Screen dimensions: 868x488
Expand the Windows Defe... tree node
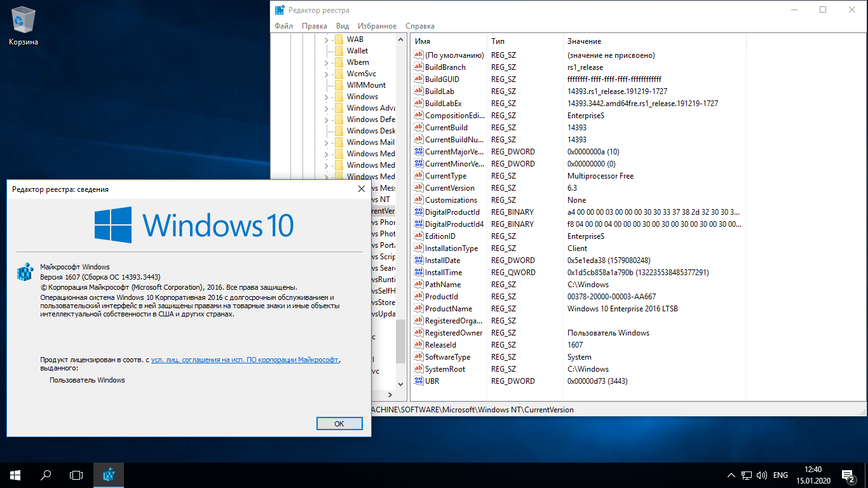pyautogui.click(x=326, y=119)
